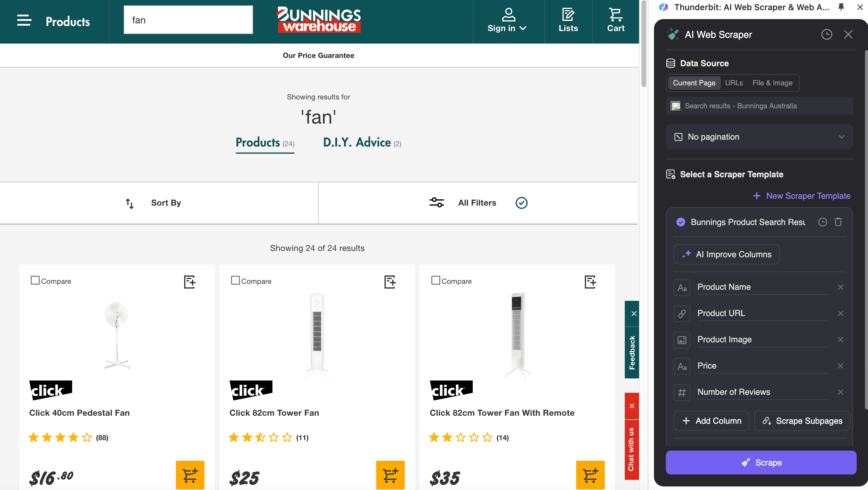Screen dimensions: 868x490
Task: Select the URLs data source tab
Action: click(x=734, y=83)
